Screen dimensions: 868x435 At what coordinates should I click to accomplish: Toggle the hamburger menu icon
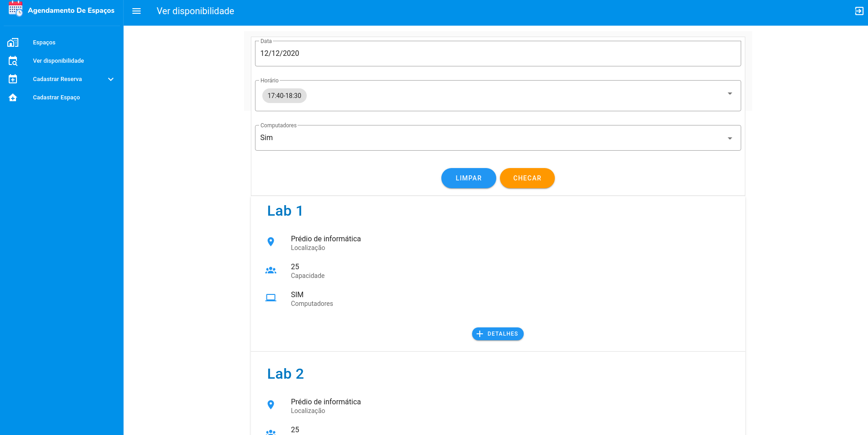(136, 11)
